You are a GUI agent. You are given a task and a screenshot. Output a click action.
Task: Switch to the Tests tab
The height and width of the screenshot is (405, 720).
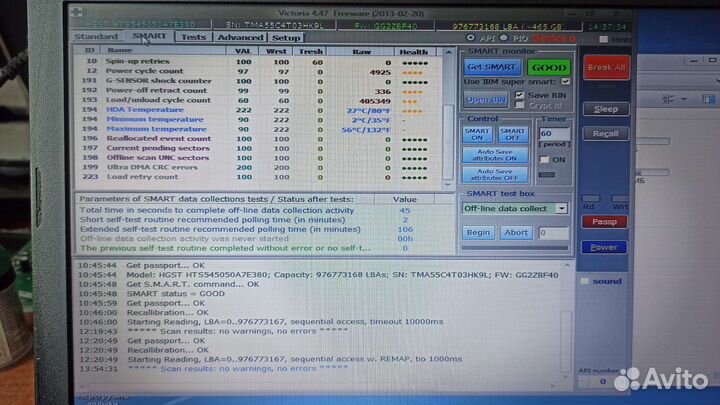tap(193, 37)
